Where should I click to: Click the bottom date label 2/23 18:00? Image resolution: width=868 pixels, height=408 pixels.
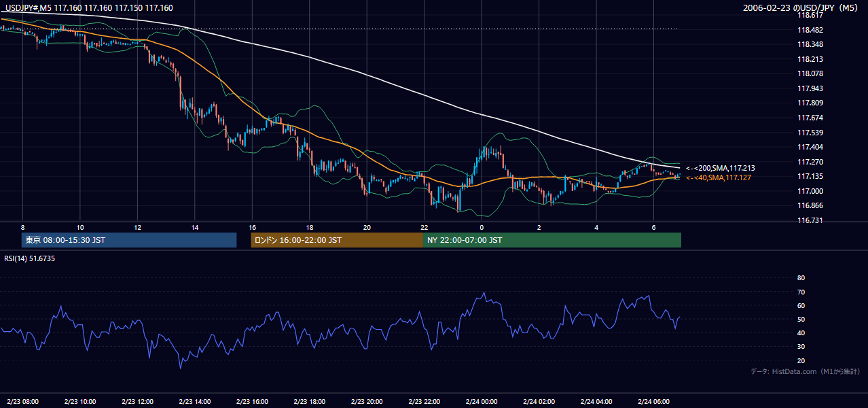[310, 401]
